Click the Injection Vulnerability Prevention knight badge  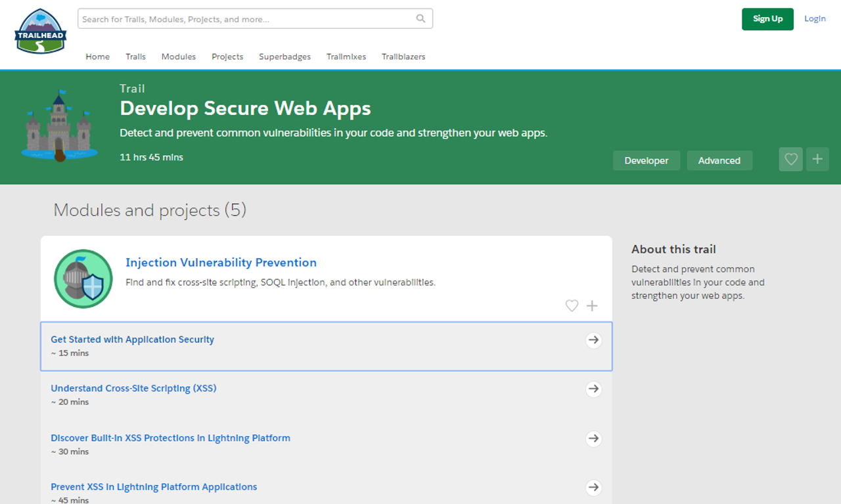coord(83,279)
